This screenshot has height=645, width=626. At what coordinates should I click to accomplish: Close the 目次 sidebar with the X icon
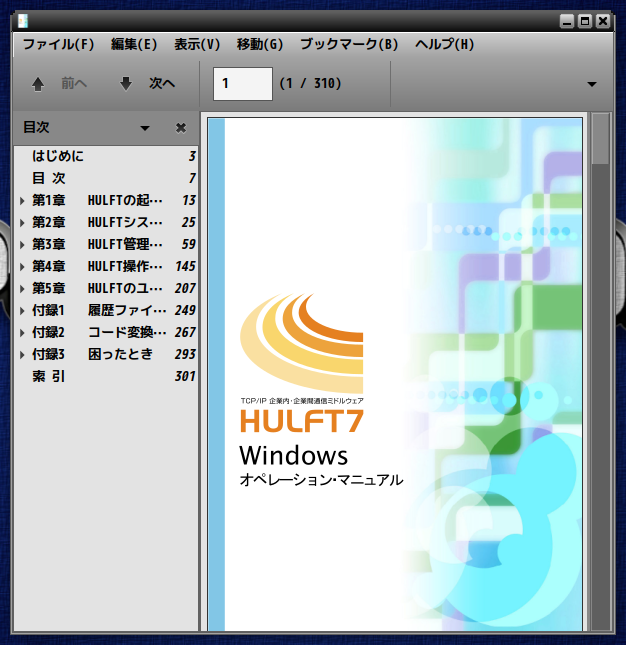(181, 128)
